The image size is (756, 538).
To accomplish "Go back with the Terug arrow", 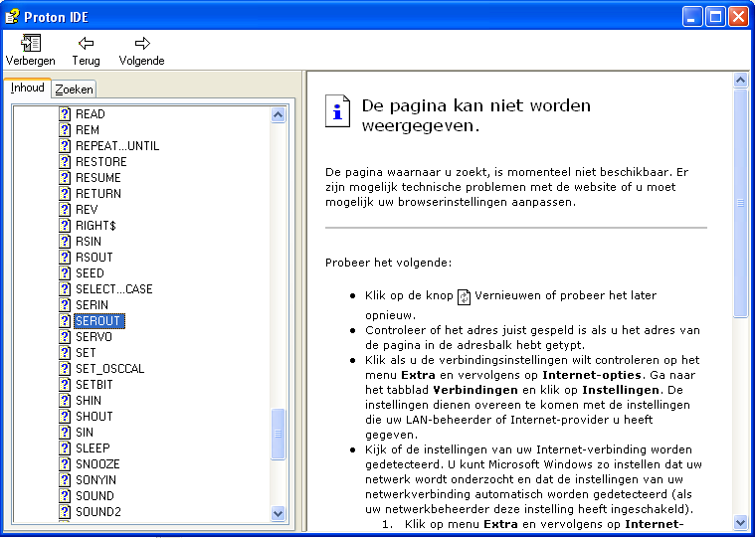I will pyautogui.click(x=86, y=43).
